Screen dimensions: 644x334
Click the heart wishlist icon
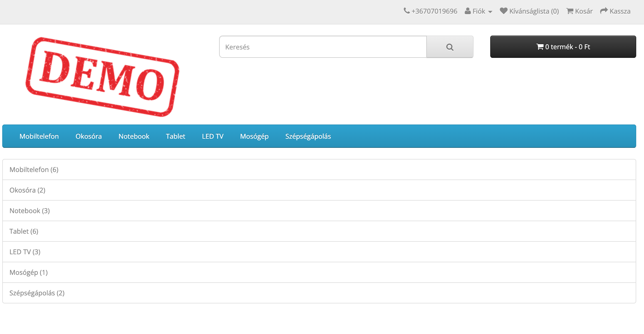[504, 11]
